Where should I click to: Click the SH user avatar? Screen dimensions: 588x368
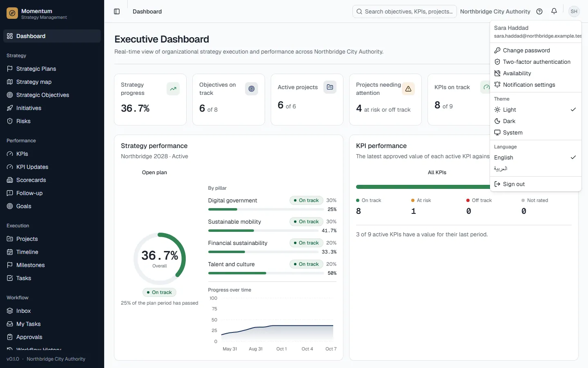click(x=574, y=11)
